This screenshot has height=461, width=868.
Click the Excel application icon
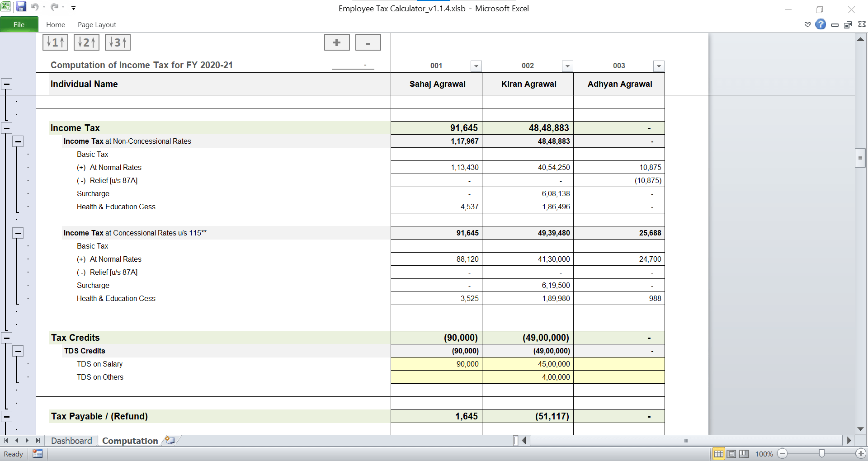point(6,7)
